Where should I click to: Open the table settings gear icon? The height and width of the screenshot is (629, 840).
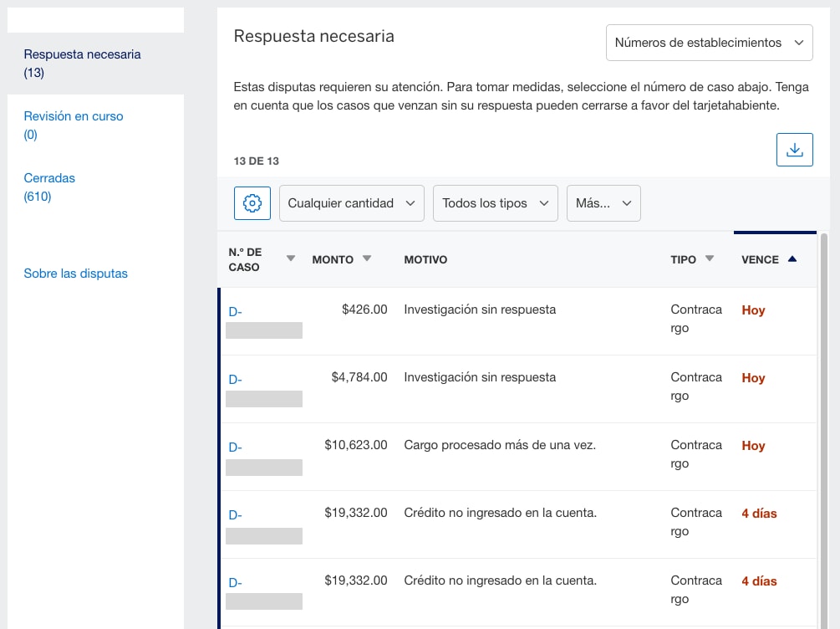[252, 203]
